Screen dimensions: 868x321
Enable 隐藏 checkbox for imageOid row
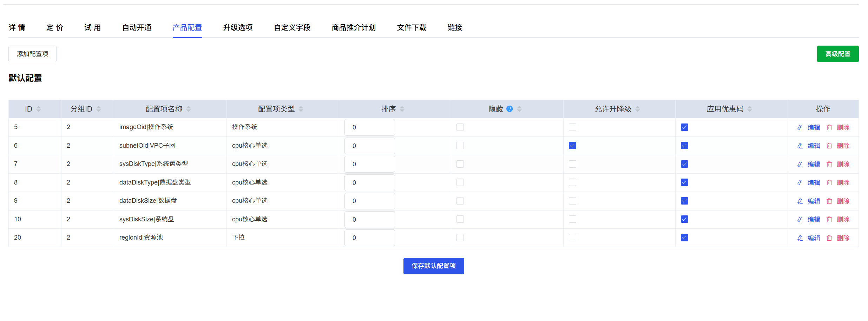point(460,127)
